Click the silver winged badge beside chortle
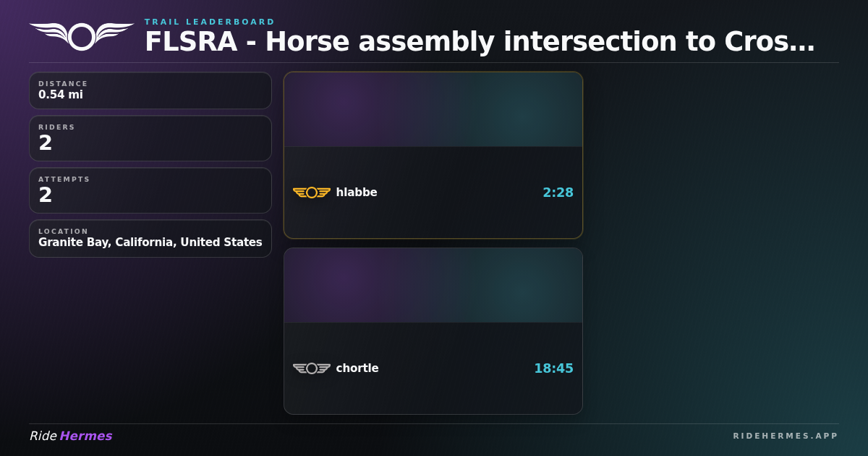868x456 pixels. [312, 368]
